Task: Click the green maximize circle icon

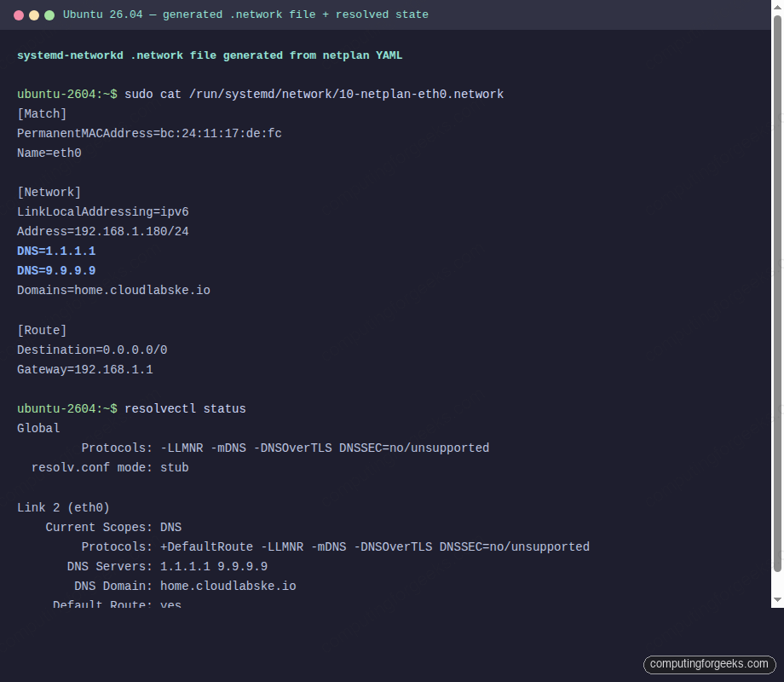Action: coord(49,14)
